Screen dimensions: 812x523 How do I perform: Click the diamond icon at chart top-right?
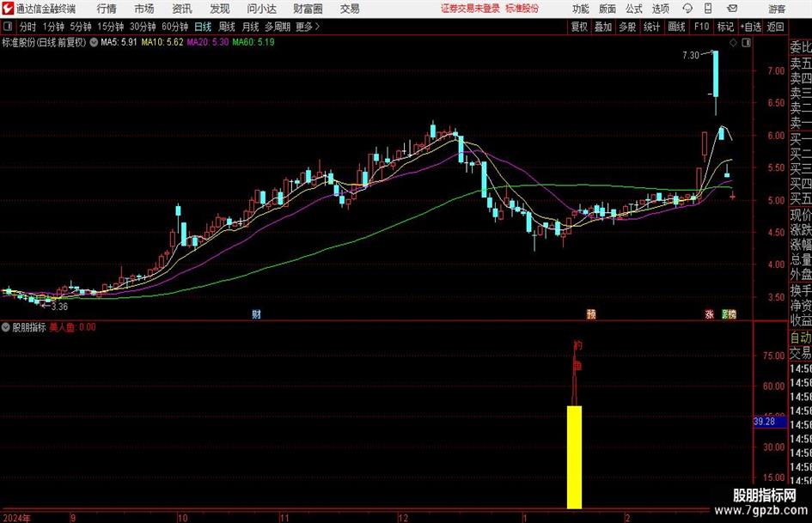(733, 43)
